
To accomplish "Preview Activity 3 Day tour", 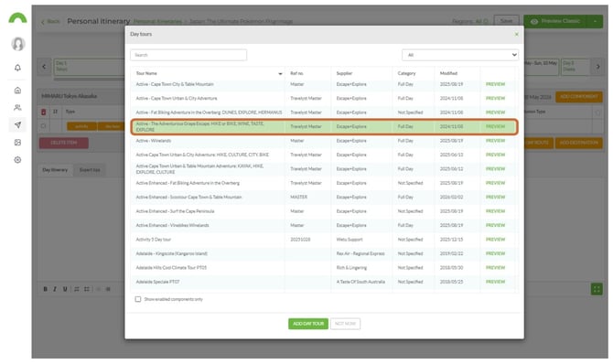I will point(495,240).
